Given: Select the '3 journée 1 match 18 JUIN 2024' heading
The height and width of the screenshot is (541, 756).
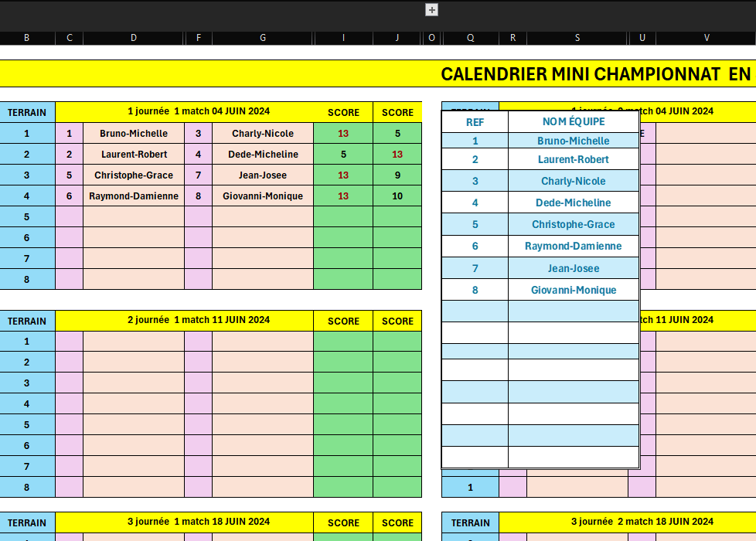Looking at the screenshot, I should [199, 522].
